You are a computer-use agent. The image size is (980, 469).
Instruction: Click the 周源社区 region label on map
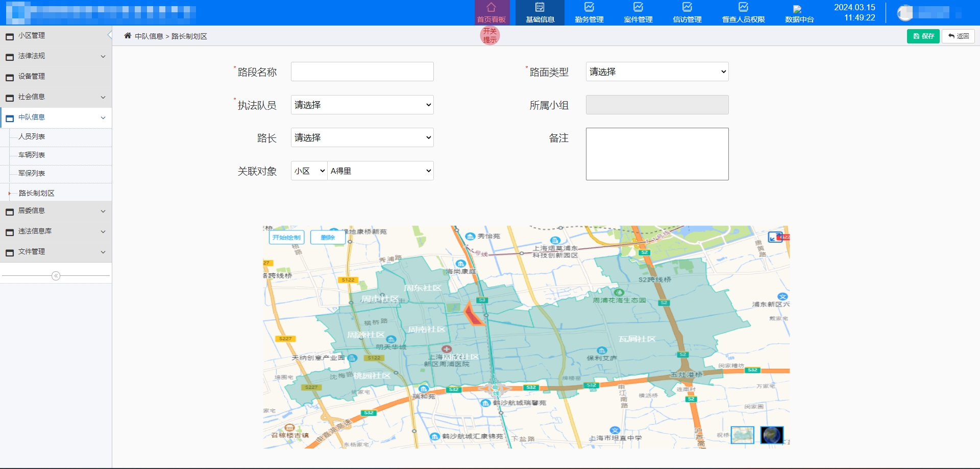[365, 335]
